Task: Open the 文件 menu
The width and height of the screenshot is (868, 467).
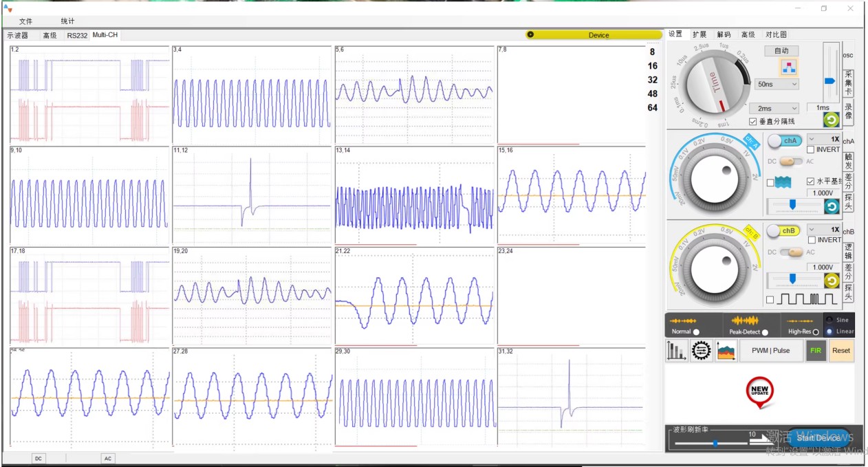Action: click(x=25, y=21)
